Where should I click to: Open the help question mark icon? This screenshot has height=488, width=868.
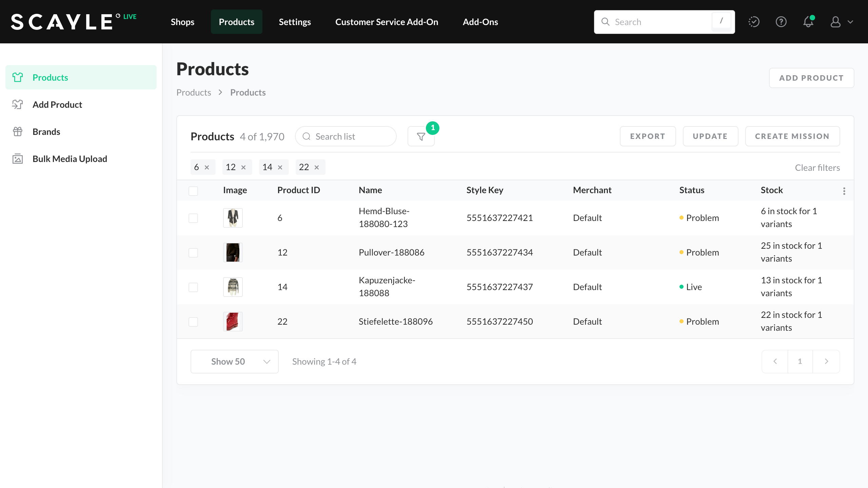[781, 22]
